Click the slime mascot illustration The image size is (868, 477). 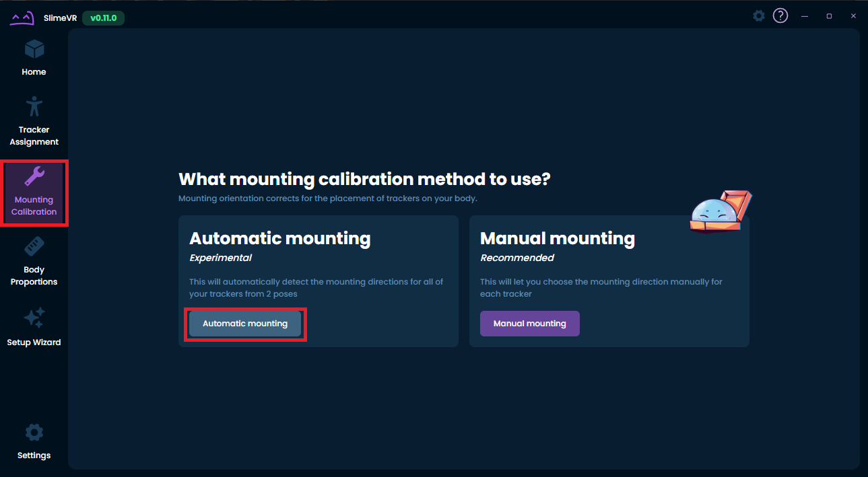(x=720, y=212)
